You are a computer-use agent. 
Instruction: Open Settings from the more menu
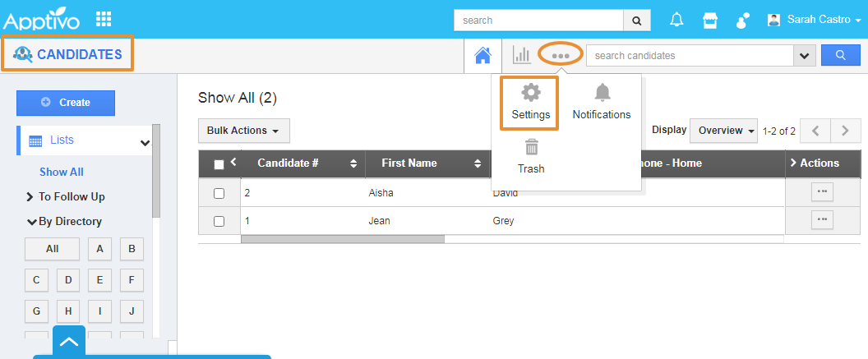(x=530, y=103)
